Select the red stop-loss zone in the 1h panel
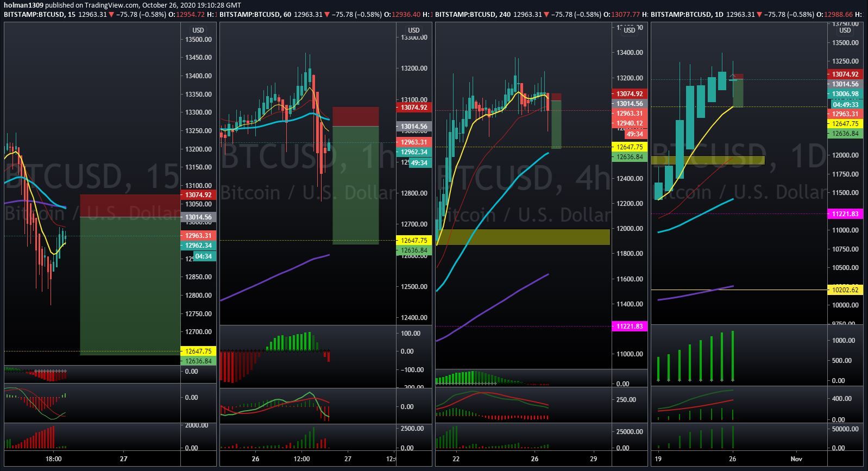 pos(356,117)
